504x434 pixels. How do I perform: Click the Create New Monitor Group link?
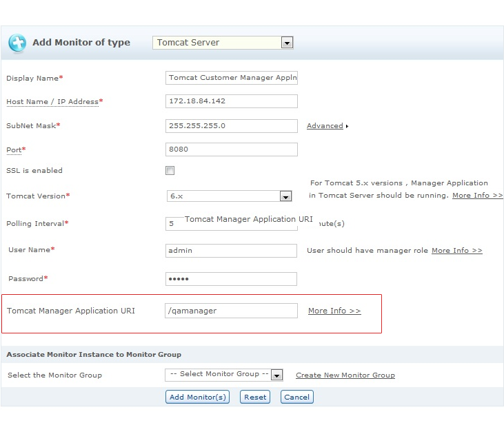(345, 375)
